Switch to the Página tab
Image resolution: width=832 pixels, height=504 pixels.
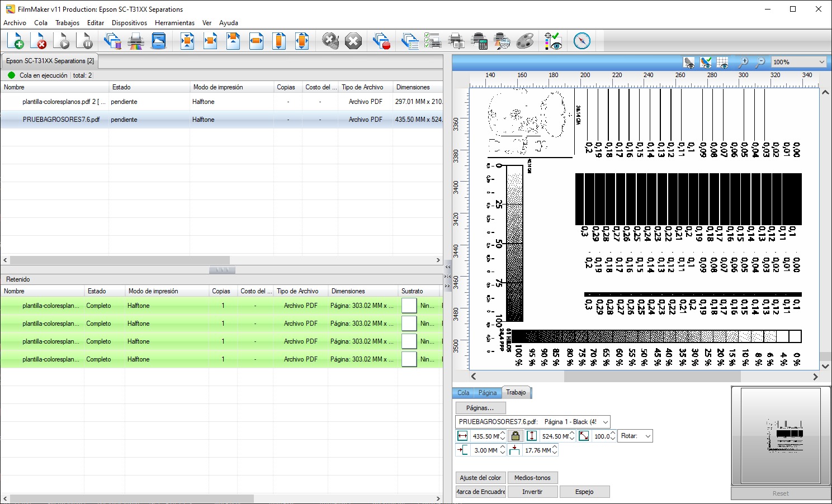tap(488, 393)
